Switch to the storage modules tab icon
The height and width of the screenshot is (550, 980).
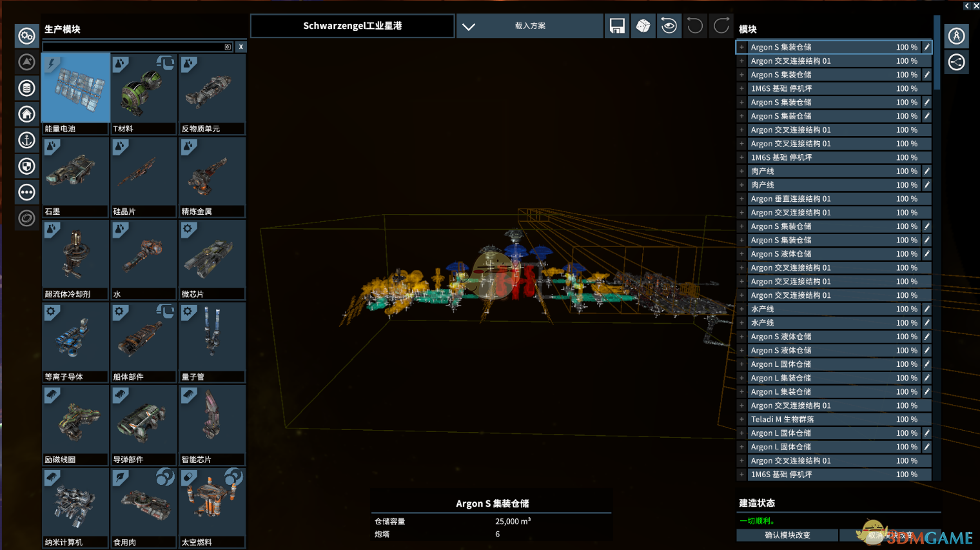pyautogui.click(x=26, y=88)
